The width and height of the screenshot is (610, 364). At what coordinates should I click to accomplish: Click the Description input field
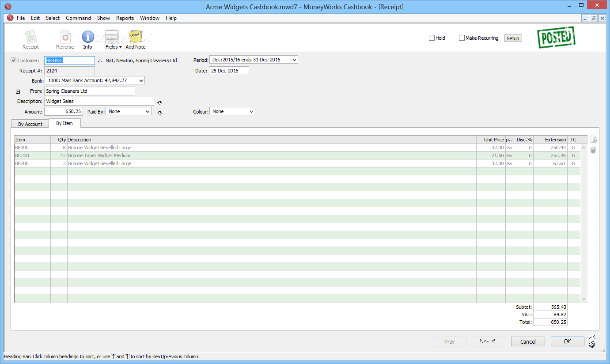click(x=99, y=101)
